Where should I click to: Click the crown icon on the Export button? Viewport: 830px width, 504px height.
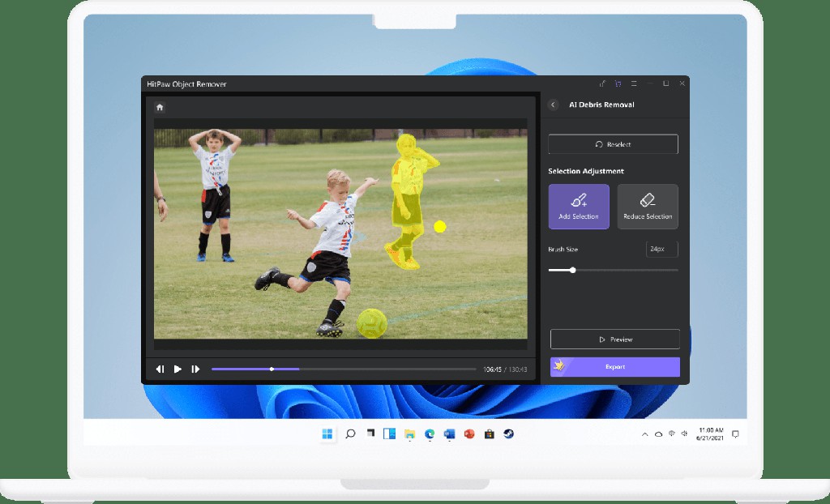(559, 367)
